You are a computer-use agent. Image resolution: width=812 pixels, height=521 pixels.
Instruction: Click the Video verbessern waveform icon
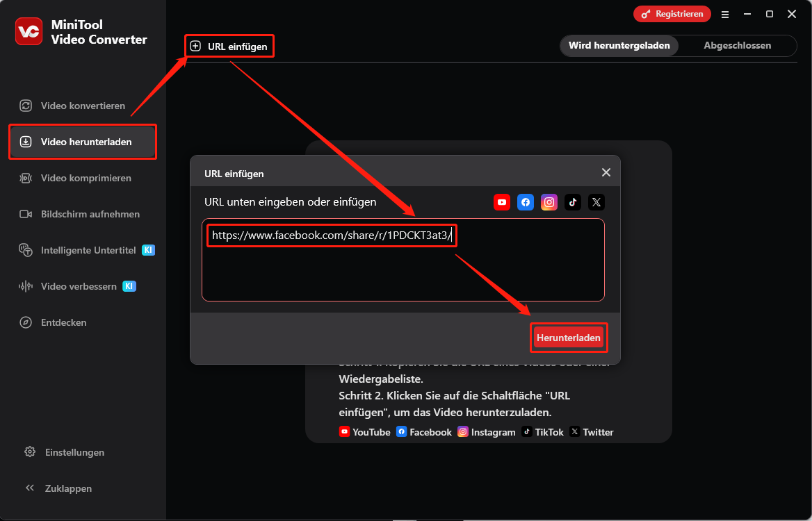(x=25, y=286)
